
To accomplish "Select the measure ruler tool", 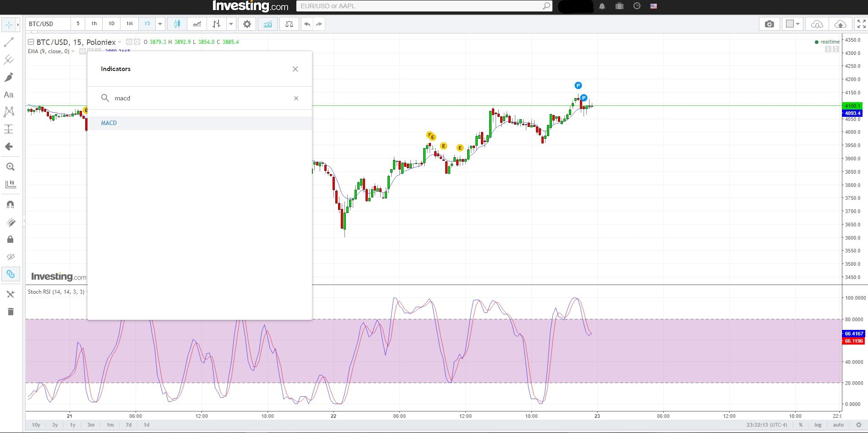I will pos(10,184).
